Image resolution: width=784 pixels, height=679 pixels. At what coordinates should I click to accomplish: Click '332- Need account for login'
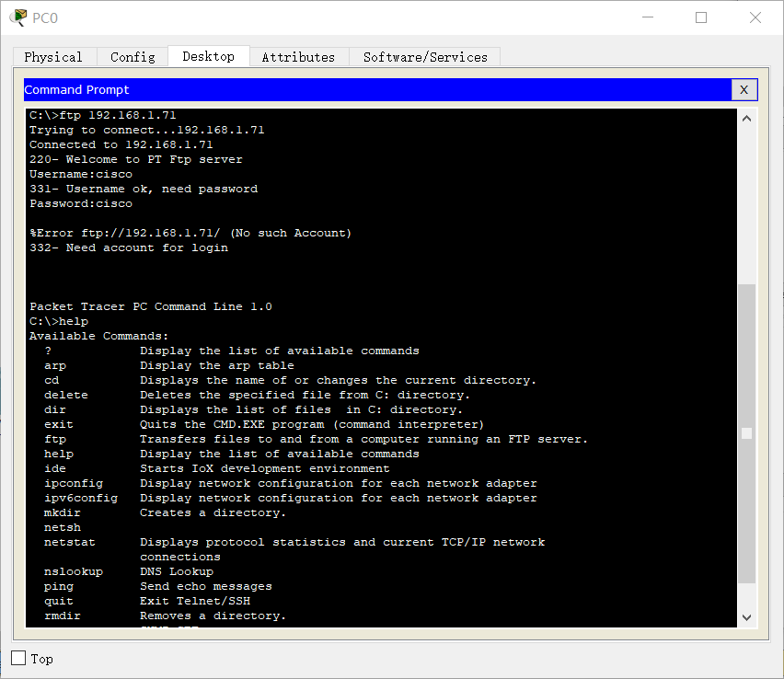[x=129, y=248]
